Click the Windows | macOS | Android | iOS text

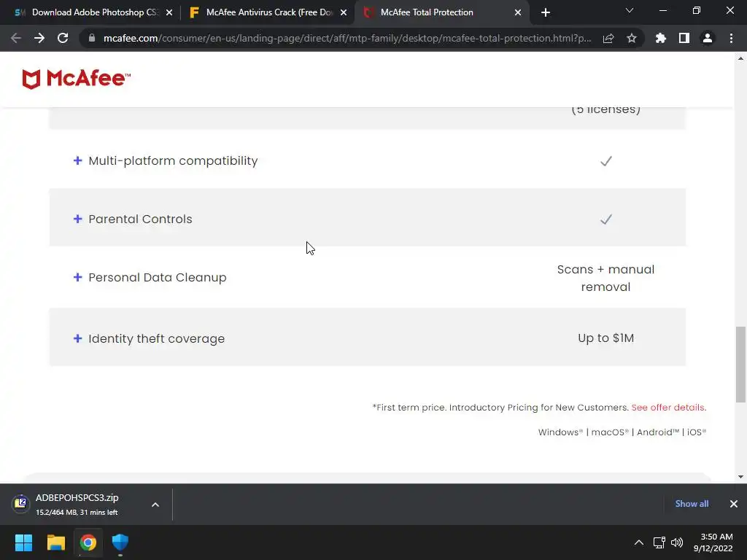tap(622, 432)
